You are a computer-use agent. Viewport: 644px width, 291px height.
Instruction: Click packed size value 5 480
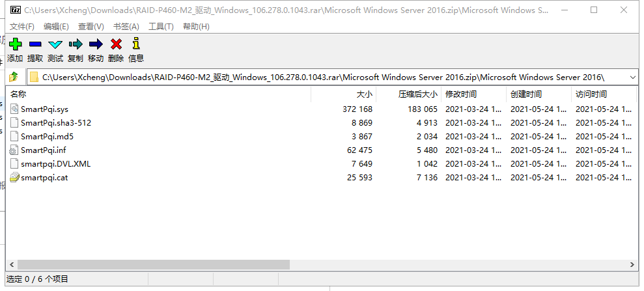click(x=427, y=150)
